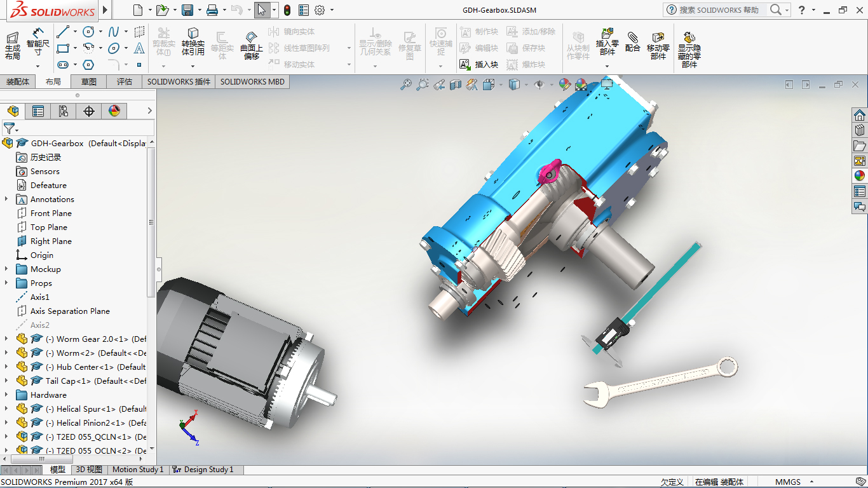The height and width of the screenshot is (488, 868).
Task: Select the Text (A) sketch tool
Action: tap(139, 48)
